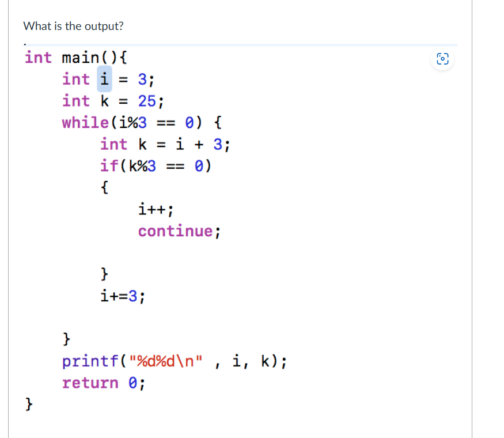Click the small dot above the divider line

point(24,41)
